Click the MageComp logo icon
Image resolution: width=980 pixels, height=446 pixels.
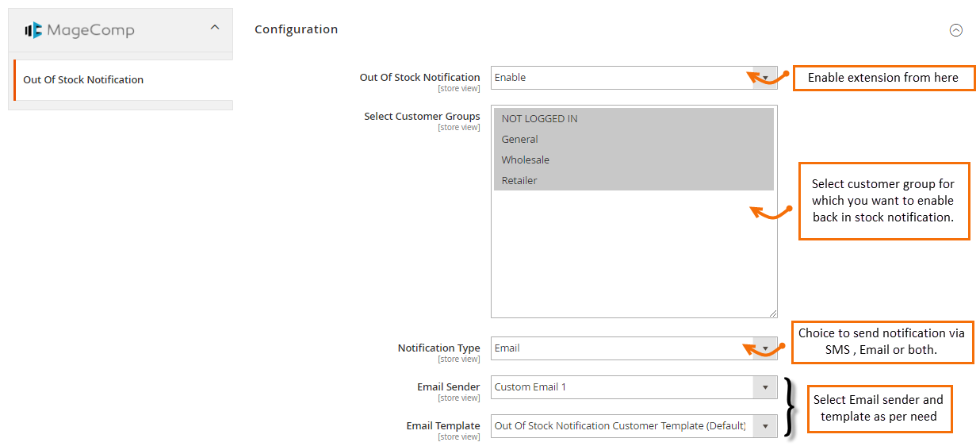pos(33,31)
